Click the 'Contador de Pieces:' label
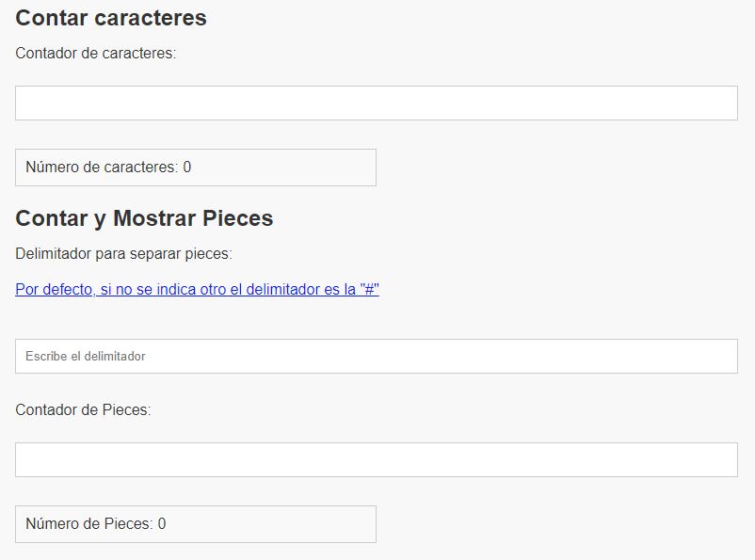 (x=84, y=410)
